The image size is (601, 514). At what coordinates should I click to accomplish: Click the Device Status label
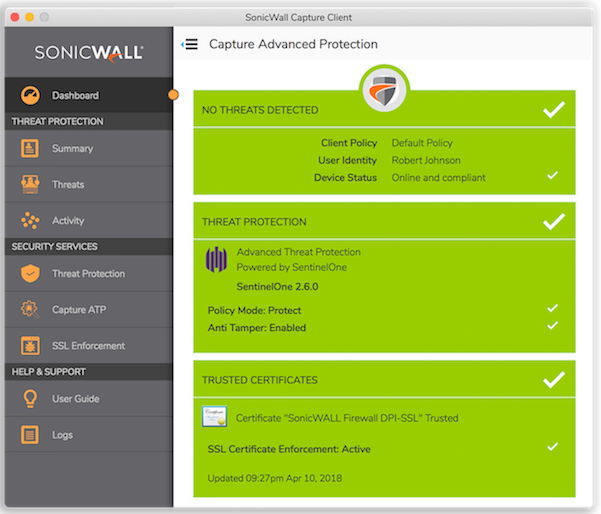(346, 177)
